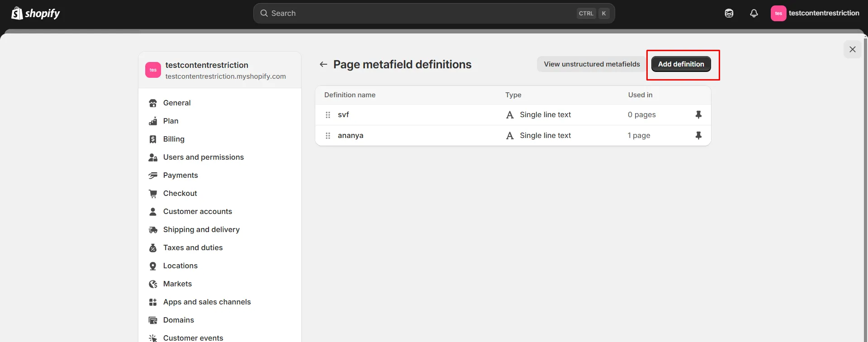Click the Plan chart icon in sidebar
The image size is (868, 342).
tap(153, 121)
